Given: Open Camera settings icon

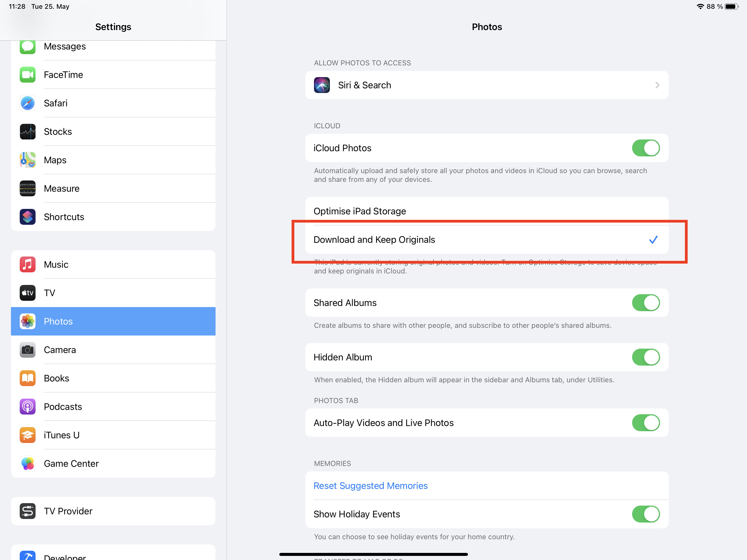Looking at the screenshot, I should (x=27, y=350).
